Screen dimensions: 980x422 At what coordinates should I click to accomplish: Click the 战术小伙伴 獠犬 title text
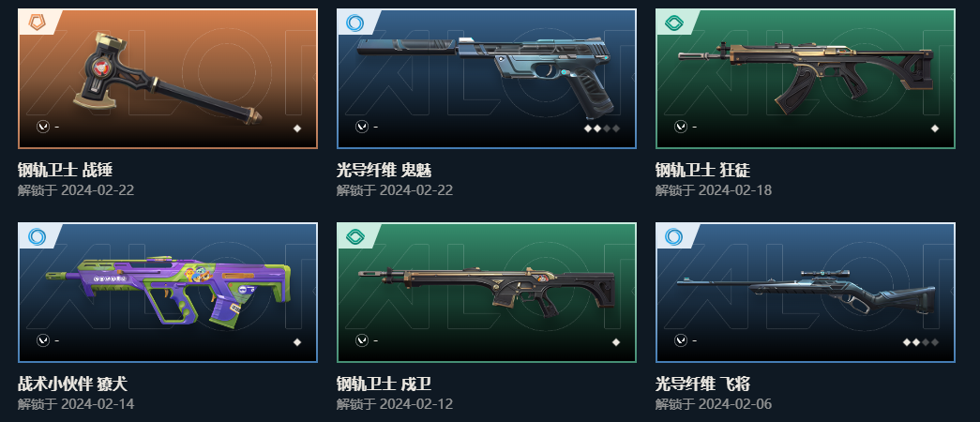point(72,384)
